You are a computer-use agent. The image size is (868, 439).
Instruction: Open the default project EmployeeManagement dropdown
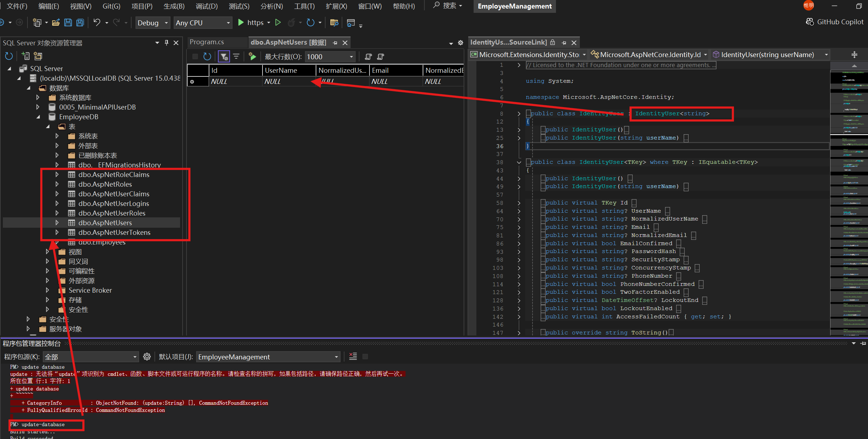click(268, 357)
